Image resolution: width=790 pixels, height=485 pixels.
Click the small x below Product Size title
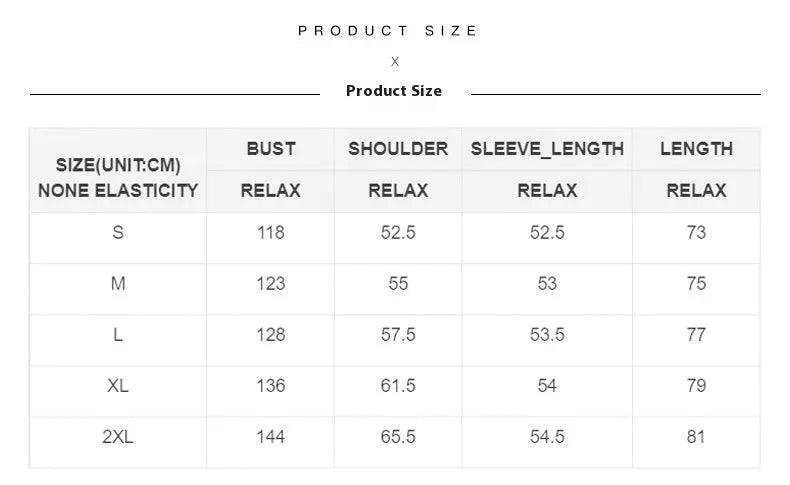(x=395, y=62)
